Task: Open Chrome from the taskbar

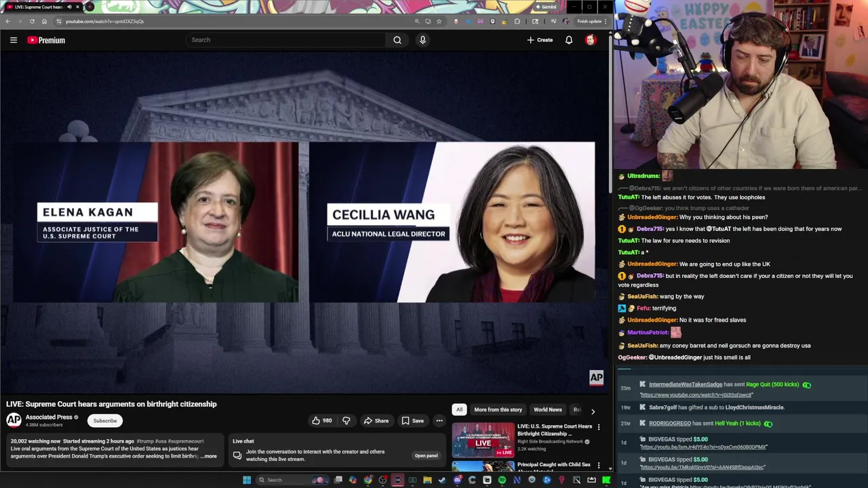Action: click(368, 480)
